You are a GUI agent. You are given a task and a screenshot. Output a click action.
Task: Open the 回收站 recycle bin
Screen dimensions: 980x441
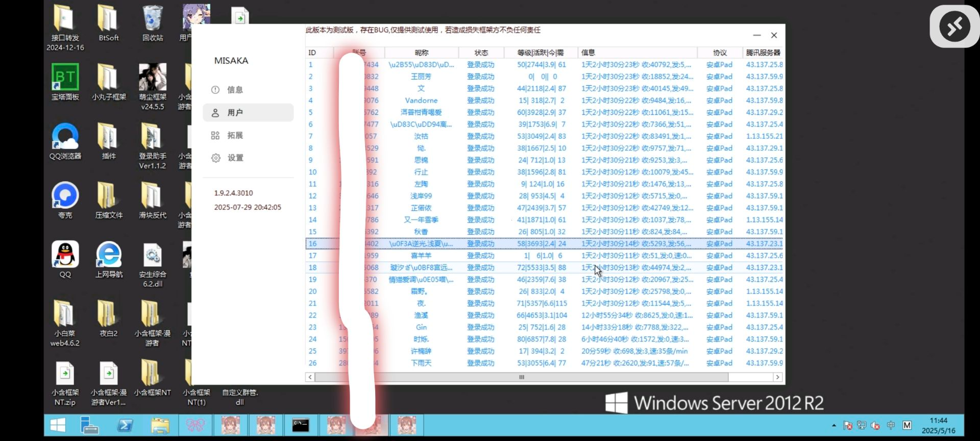(152, 19)
